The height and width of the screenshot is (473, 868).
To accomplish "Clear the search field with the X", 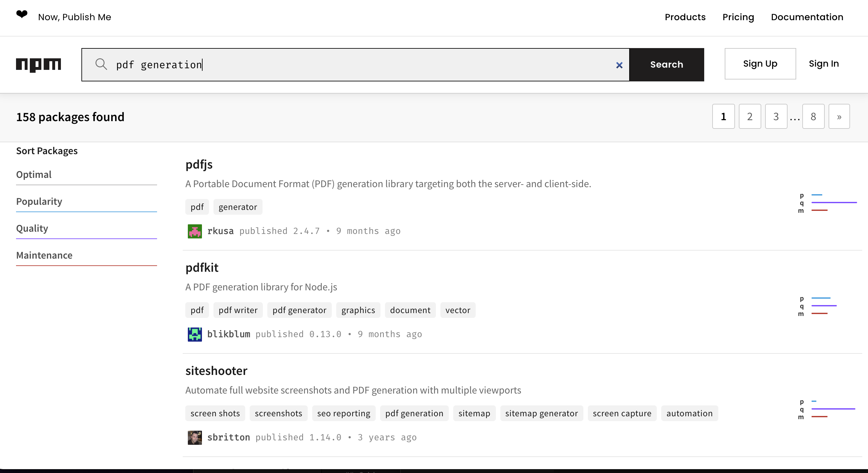I will click(619, 65).
